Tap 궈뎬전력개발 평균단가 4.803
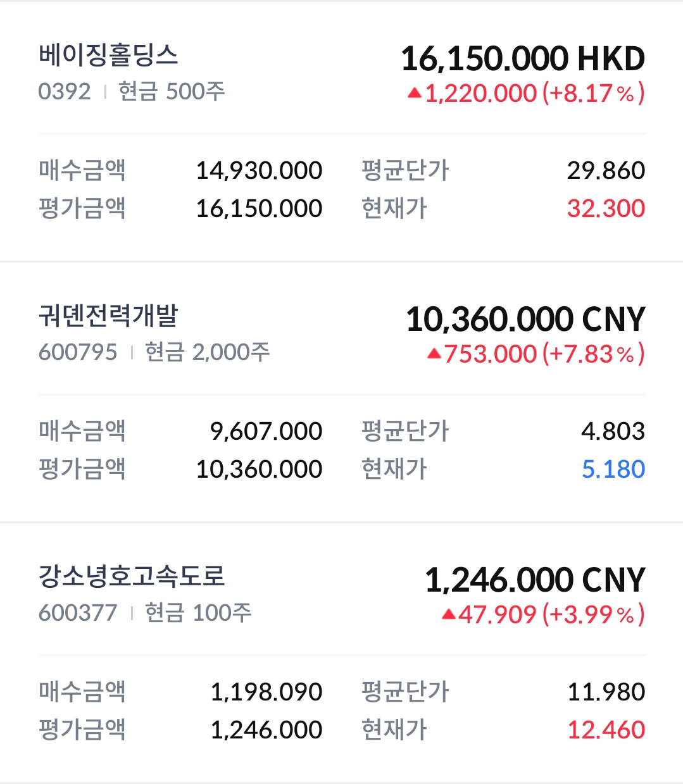683x784 pixels. 613,432
